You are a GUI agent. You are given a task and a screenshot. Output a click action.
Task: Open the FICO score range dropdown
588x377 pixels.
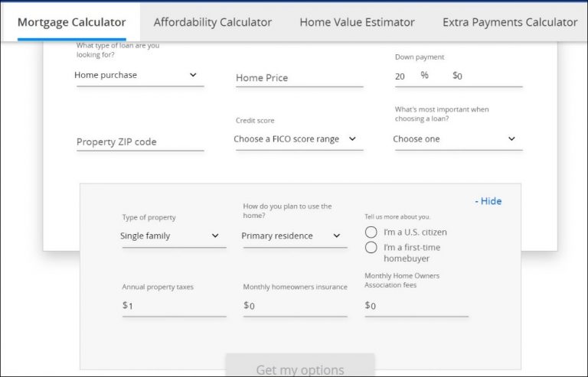[299, 139]
